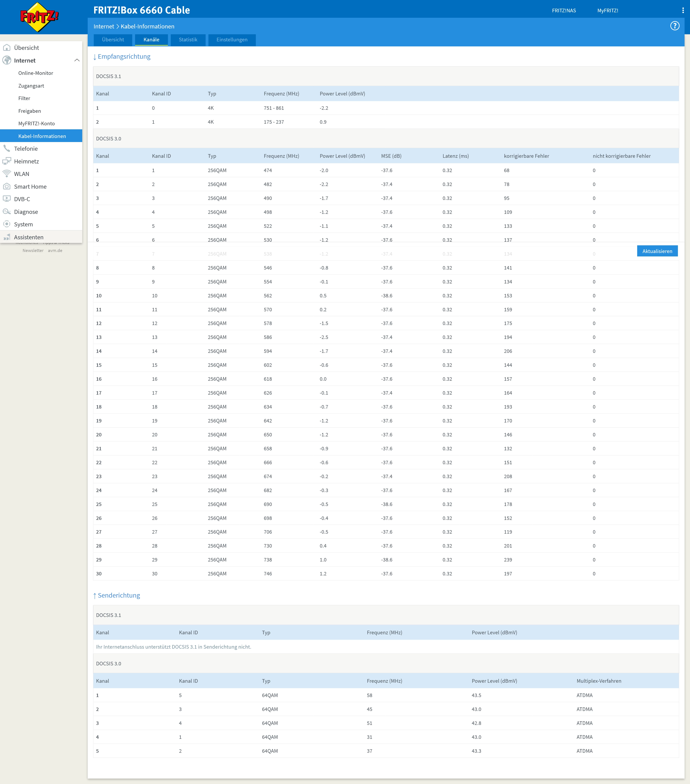This screenshot has height=784, width=690.
Task: Open the three-dot options menu
Action: point(683,10)
